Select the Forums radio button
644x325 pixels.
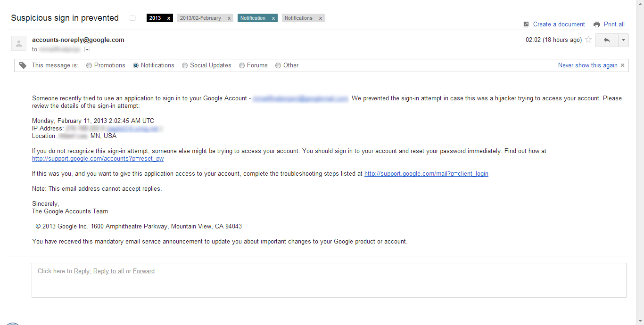pos(242,65)
